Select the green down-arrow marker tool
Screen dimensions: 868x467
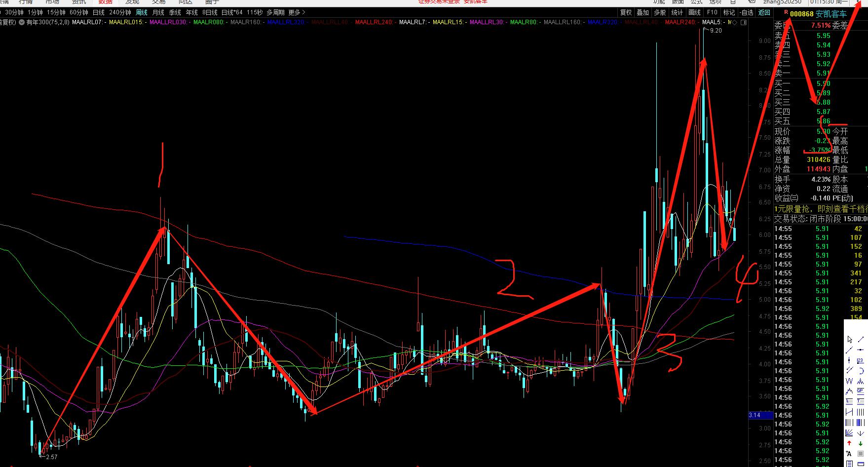click(861, 442)
